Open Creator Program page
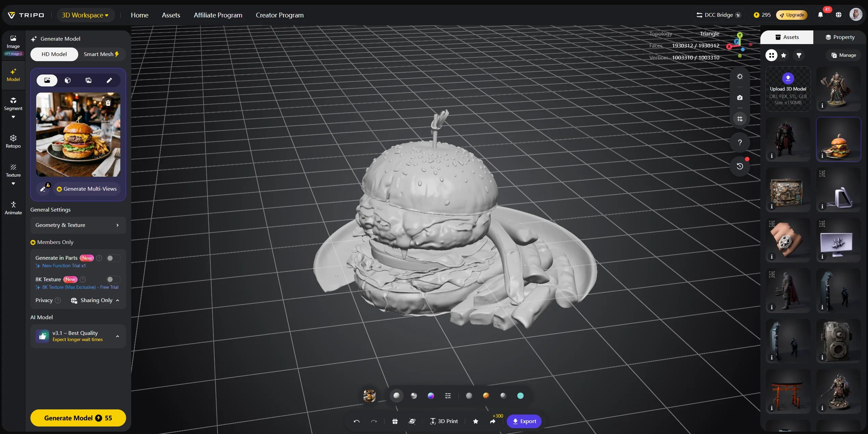Image resolution: width=868 pixels, height=434 pixels. tap(280, 15)
